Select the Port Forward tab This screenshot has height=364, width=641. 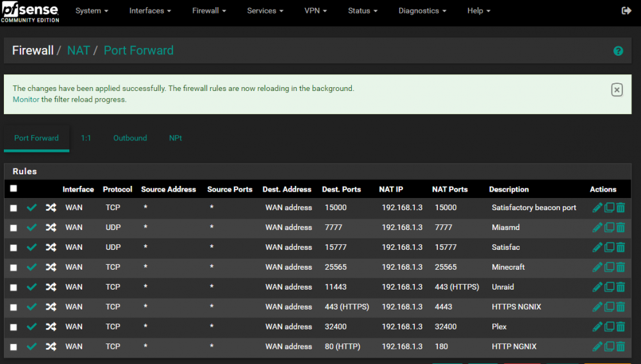[x=37, y=138]
